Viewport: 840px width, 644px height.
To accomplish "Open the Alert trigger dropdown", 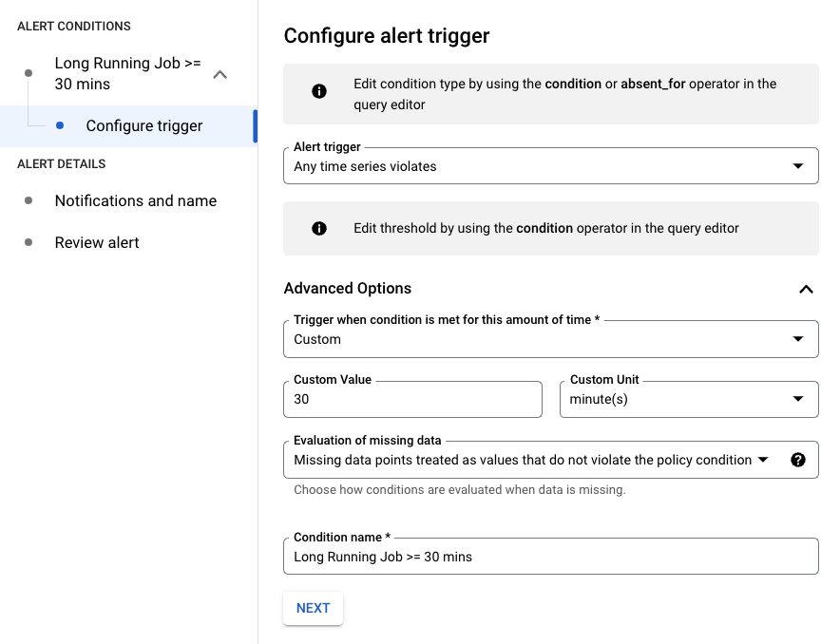I will [x=551, y=166].
